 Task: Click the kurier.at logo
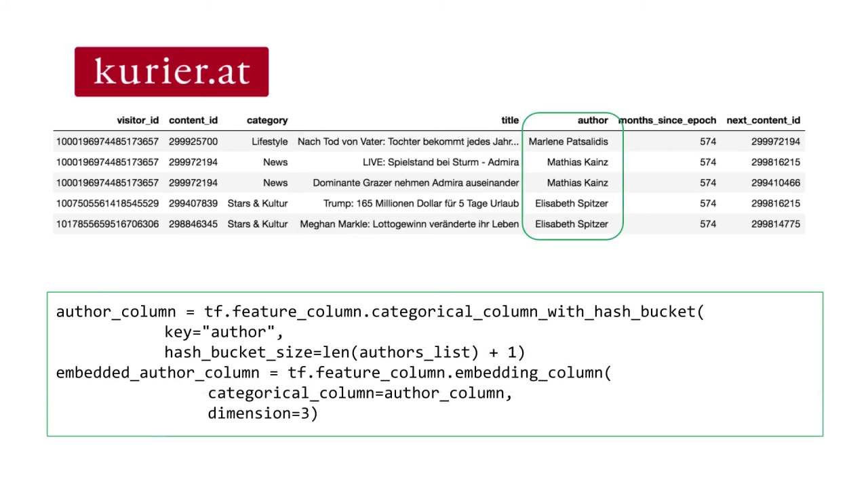pyautogui.click(x=171, y=71)
